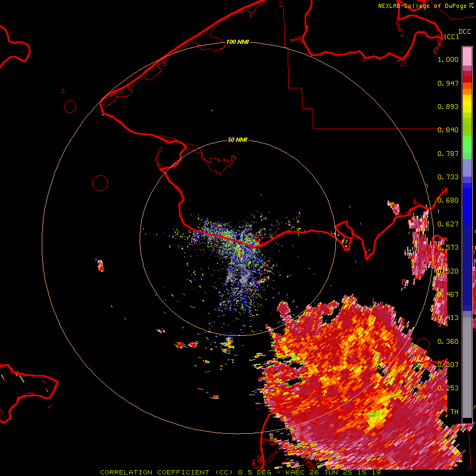
Task: Click the CORRELATION COEFFICIENT (CC) caption text
Action: point(167,472)
